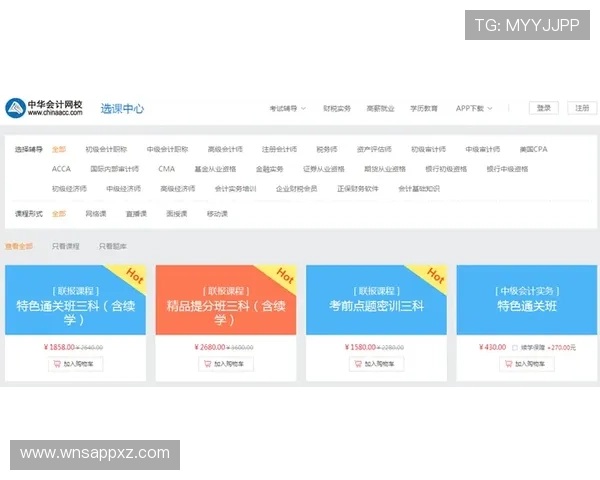Filter by ACCA

pyautogui.click(x=61, y=169)
